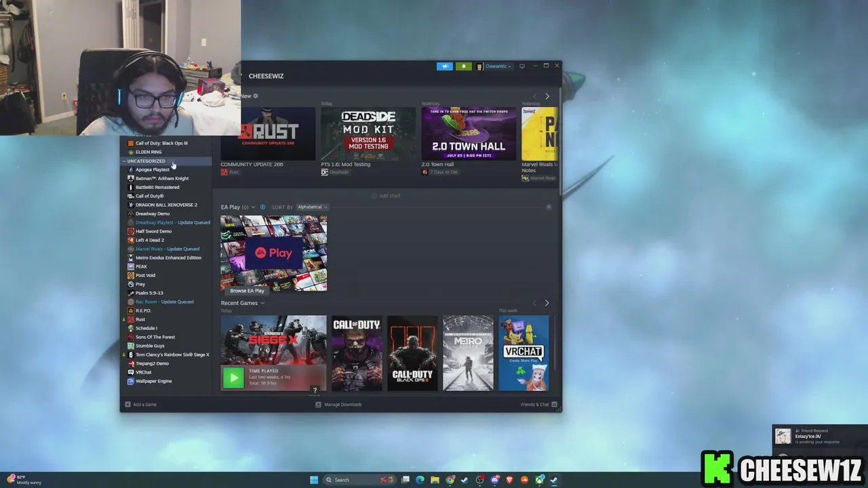Advance What's New shelf with right arrow
Screen dimensions: 868x488
coord(547,96)
